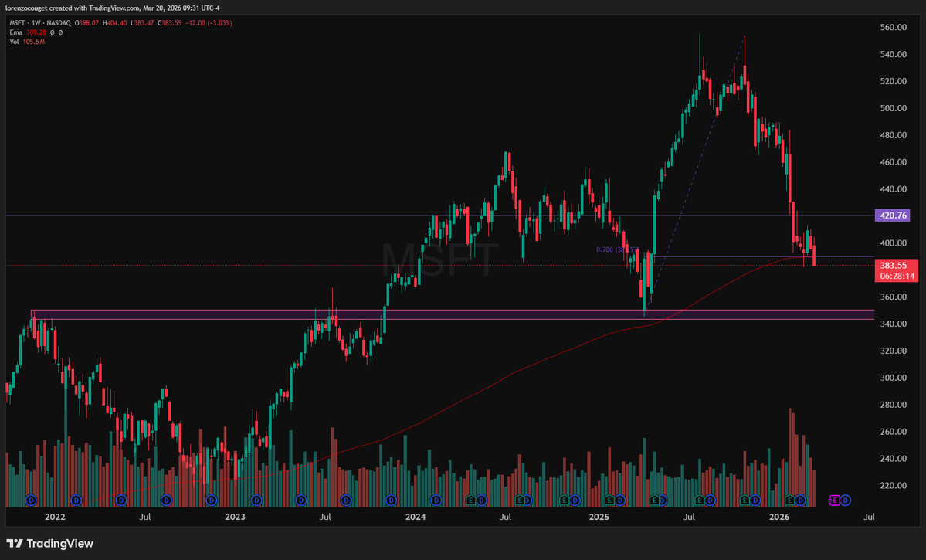Click the 2026 time axis label
Viewport: 926px width, 560px height.
pos(779,517)
